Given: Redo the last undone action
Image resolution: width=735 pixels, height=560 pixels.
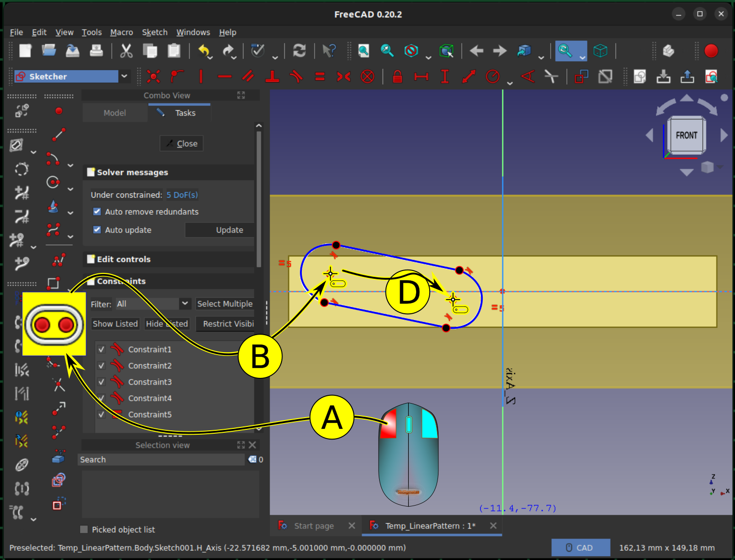Looking at the screenshot, I should [x=228, y=51].
